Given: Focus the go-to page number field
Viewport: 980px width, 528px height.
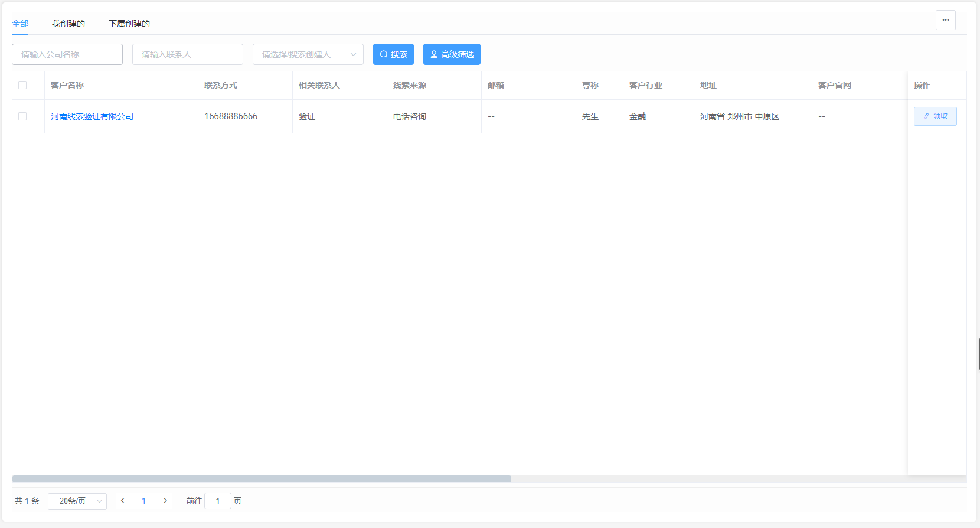Looking at the screenshot, I should tap(218, 501).
